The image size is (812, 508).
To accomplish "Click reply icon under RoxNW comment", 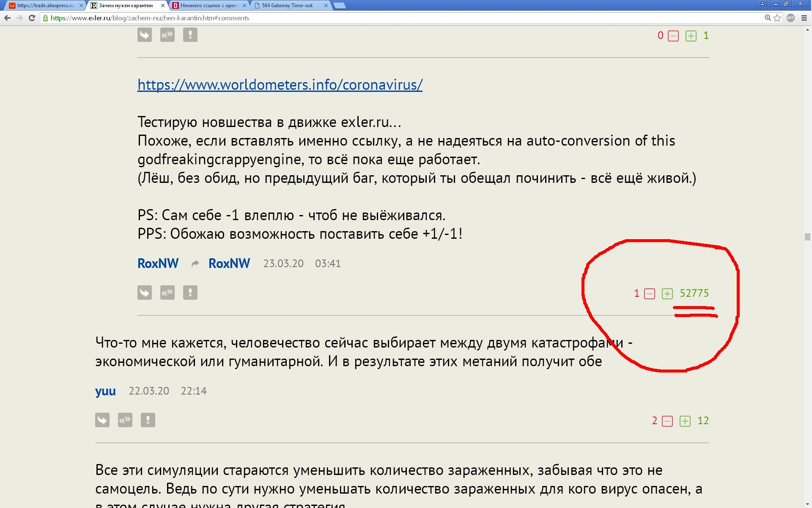I will pos(145,293).
